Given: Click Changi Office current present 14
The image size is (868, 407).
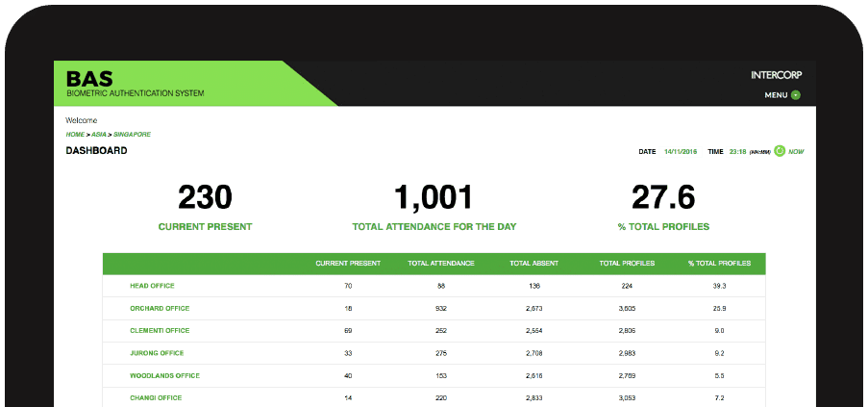Looking at the screenshot, I should tap(348, 398).
